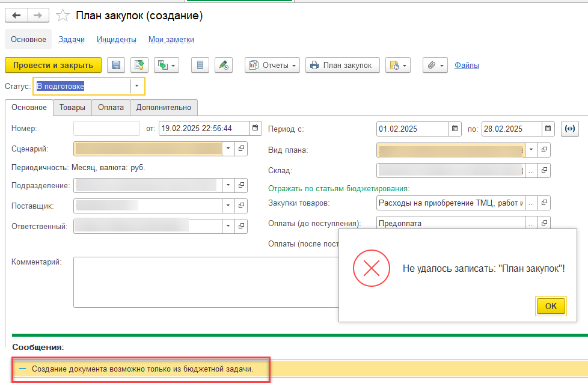
Task: Choose Склад via ellipsis button
Action: pyautogui.click(x=531, y=170)
